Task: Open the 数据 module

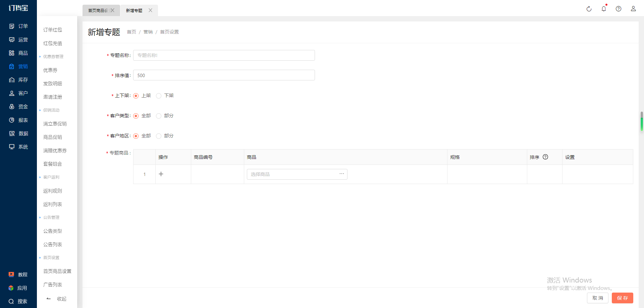Action: (x=18, y=133)
